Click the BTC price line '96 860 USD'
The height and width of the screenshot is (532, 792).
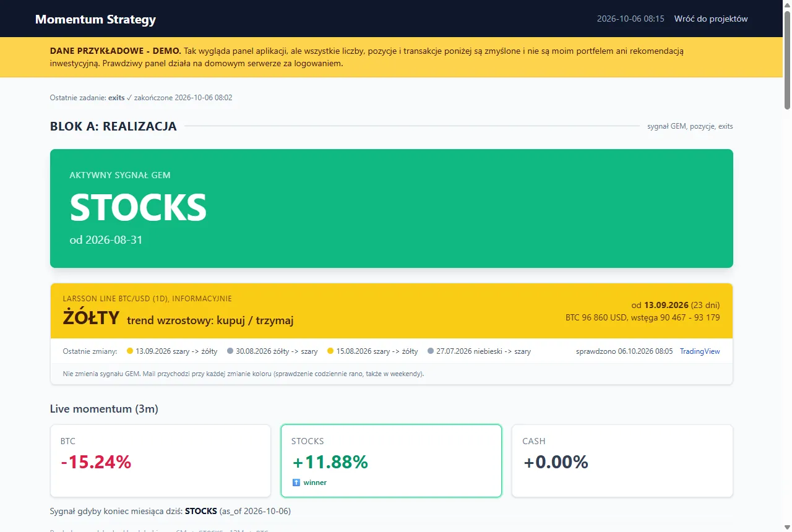(x=643, y=317)
